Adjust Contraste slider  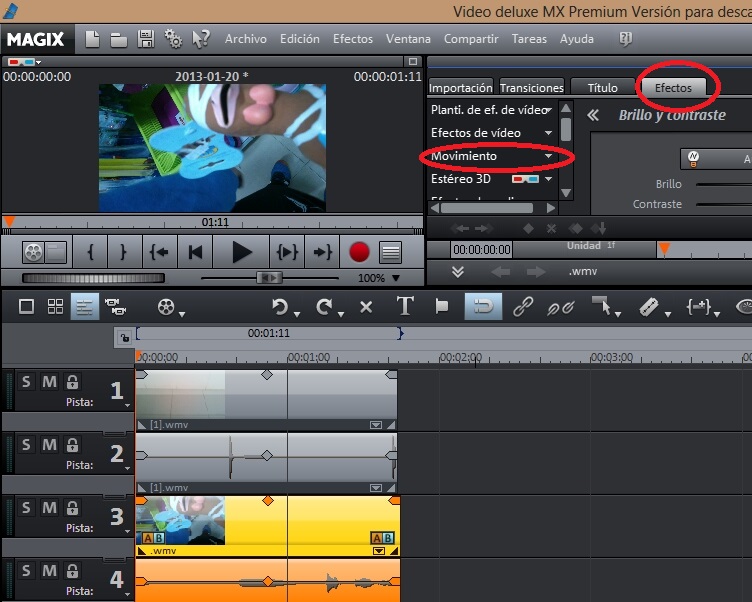[724, 204]
